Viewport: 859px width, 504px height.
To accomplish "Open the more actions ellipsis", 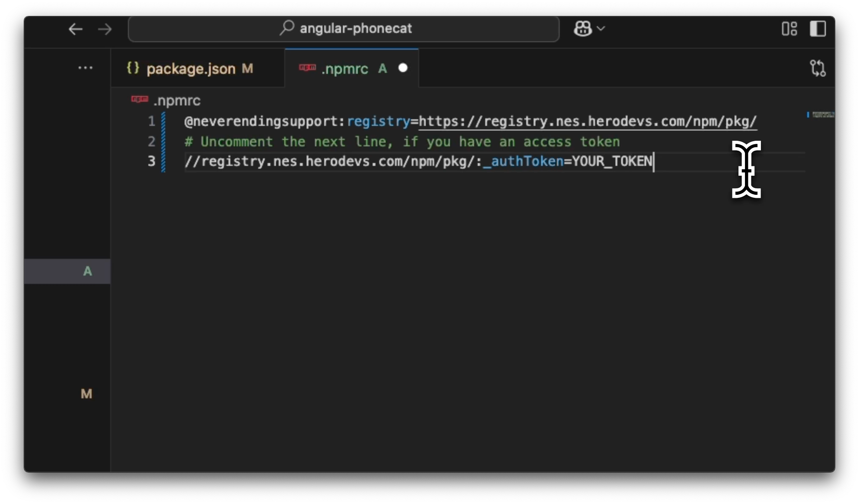I will (85, 68).
